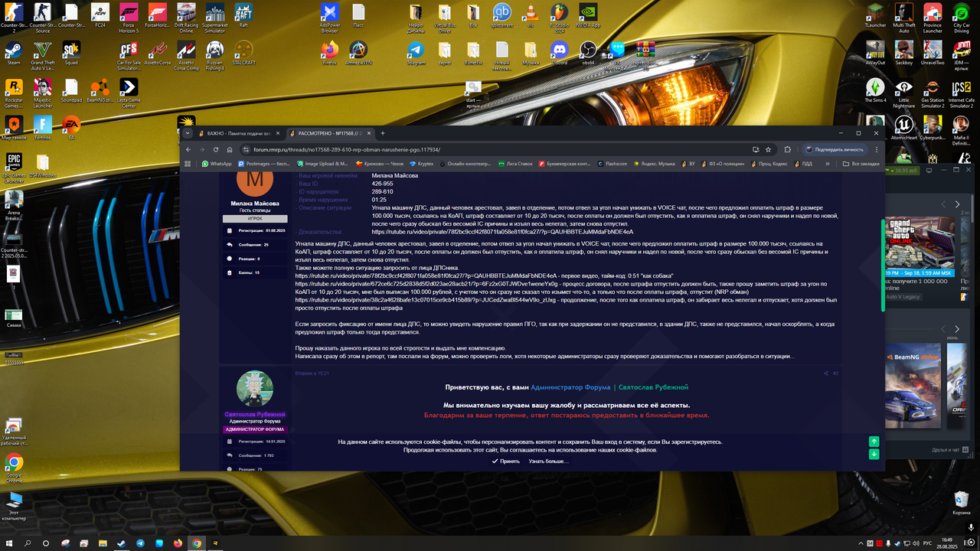Select the РАССМОТРЕНО - №17568 tab
980x551 pixels.
(331, 133)
